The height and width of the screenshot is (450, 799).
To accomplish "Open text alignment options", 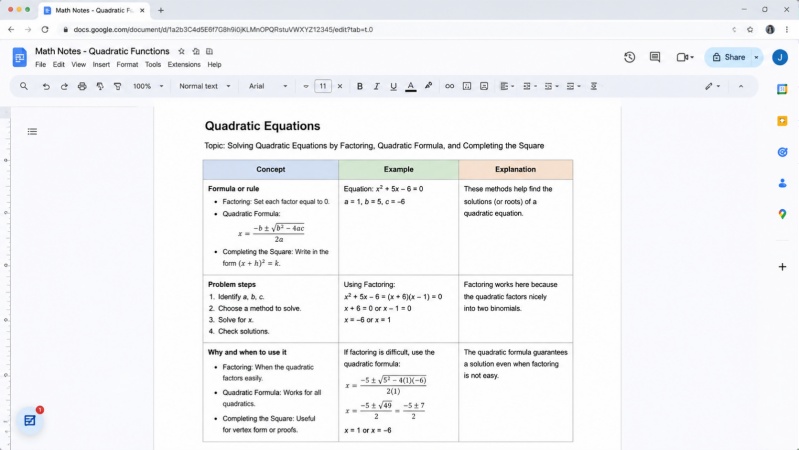I will pos(507,86).
